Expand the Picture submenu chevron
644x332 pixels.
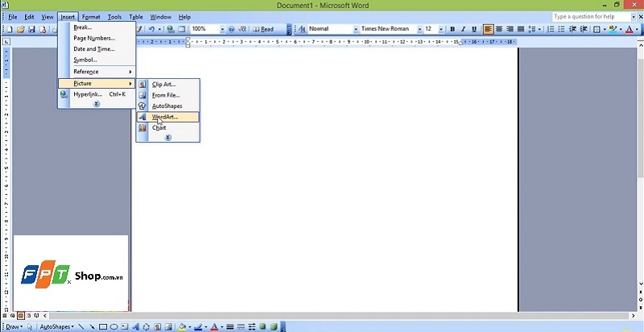click(x=167, y=138)
